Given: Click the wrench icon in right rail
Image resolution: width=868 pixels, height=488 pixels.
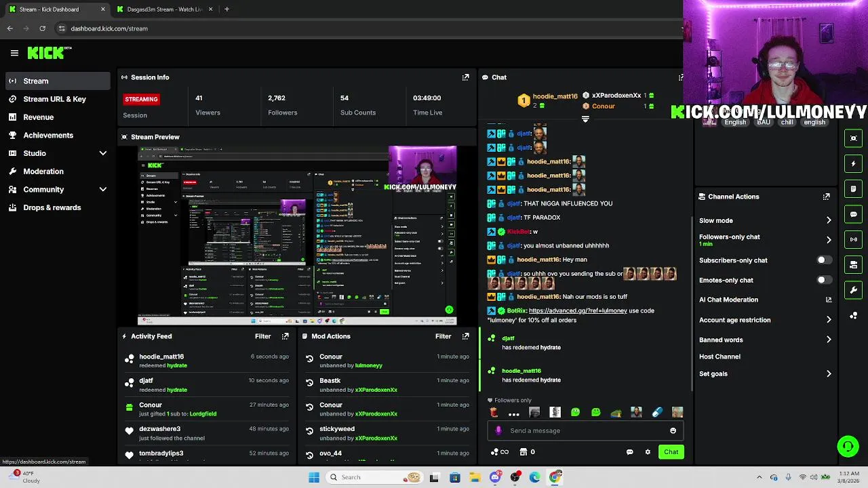Looking at the screenshot, I should [x=854, y=290].
